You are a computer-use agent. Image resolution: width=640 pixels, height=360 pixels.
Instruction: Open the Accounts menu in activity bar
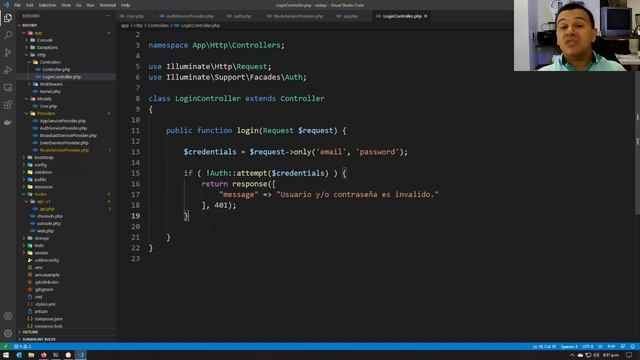8,316
